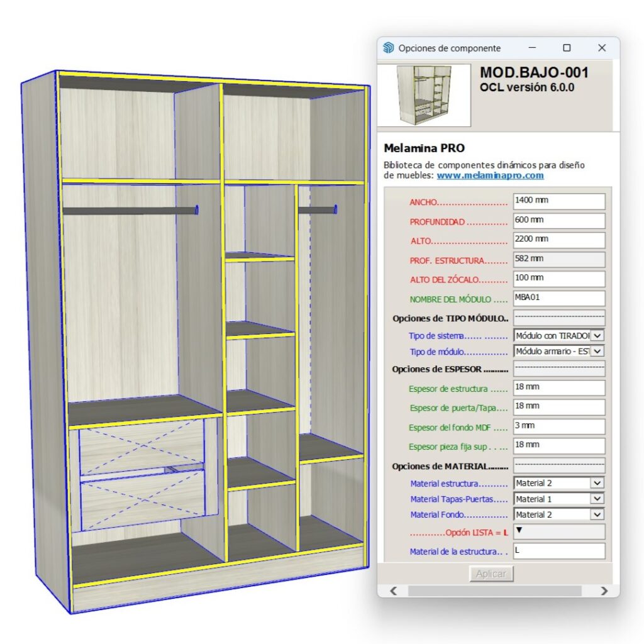Screen dimensions: 644x644
Task: Open the Material estructura dropdown
Action: 597,483
